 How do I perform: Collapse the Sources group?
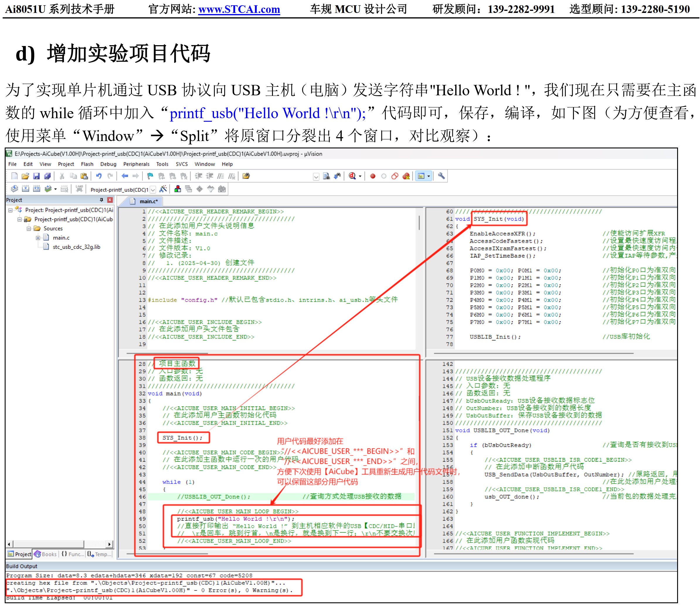click(x=29, y=229)
